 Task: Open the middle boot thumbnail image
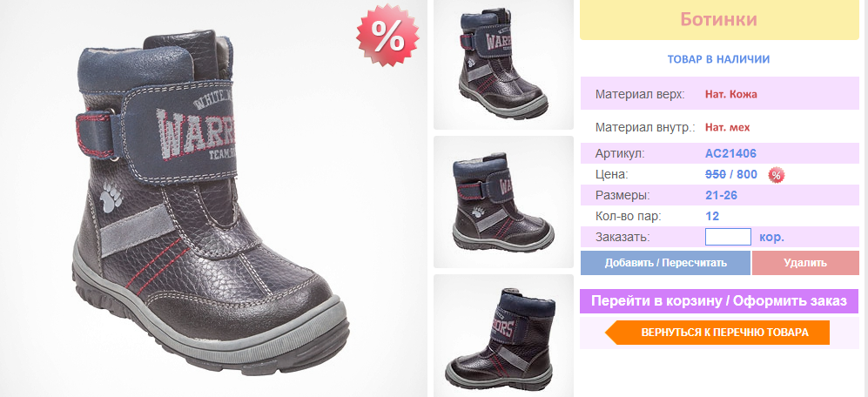click(x=503, y=201)
